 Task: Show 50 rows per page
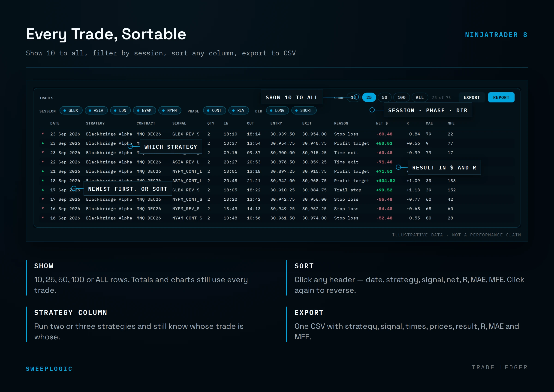click(385, 97)
